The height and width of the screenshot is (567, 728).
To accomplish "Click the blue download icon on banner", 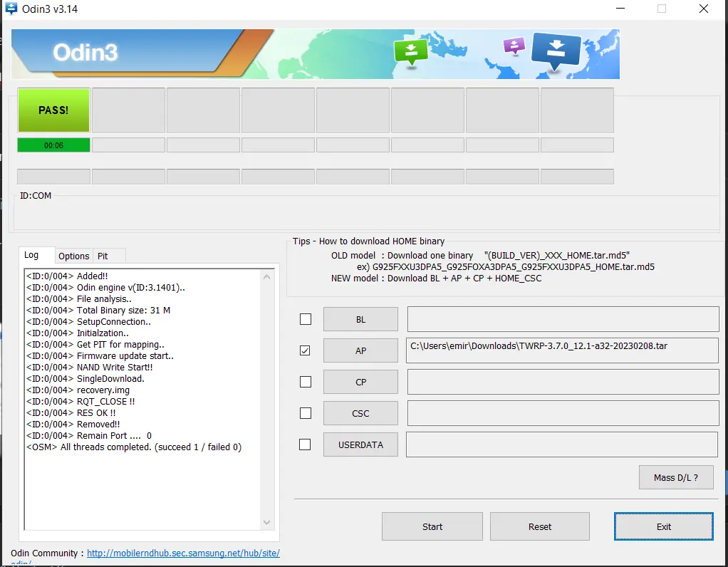I will click(x=556, y=51).
